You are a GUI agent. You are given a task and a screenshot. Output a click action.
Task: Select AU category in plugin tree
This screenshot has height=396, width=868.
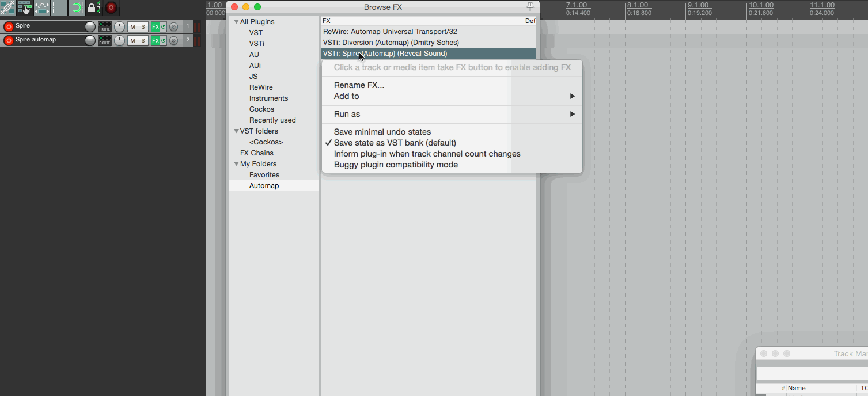254,55
